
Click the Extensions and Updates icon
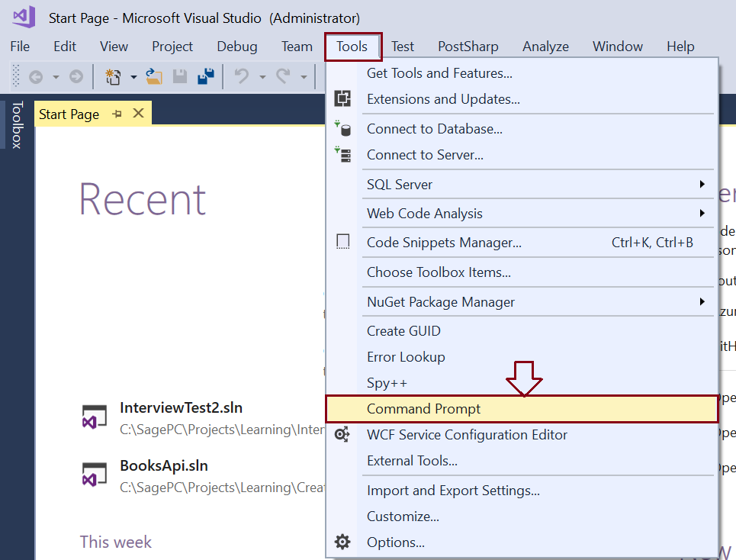[x=342, y=98]
